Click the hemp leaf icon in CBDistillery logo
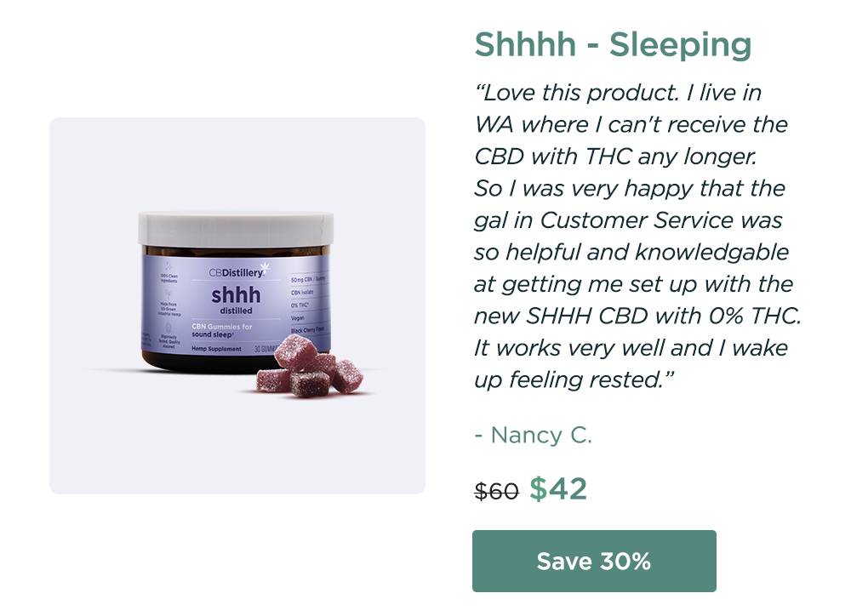The width and height of the screenshot is (851, 616). pyautogui.click(x=265, y=265)
